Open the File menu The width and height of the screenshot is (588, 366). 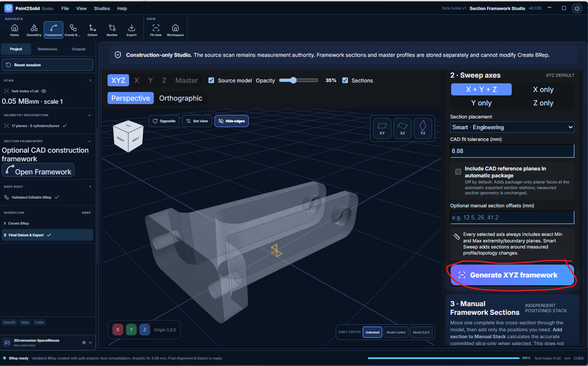(x=65, y=8)
